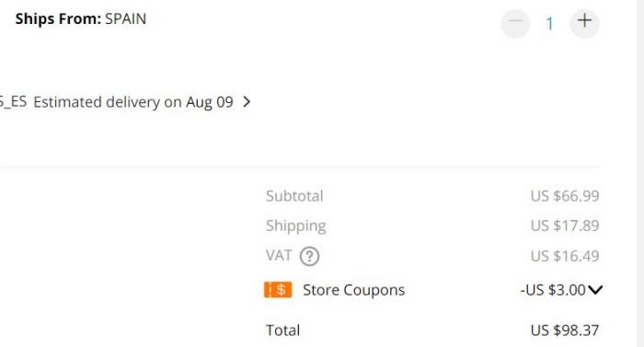644x347 pixels.
Task: Select the Subtotal label
Action: [x=294, y=196]
